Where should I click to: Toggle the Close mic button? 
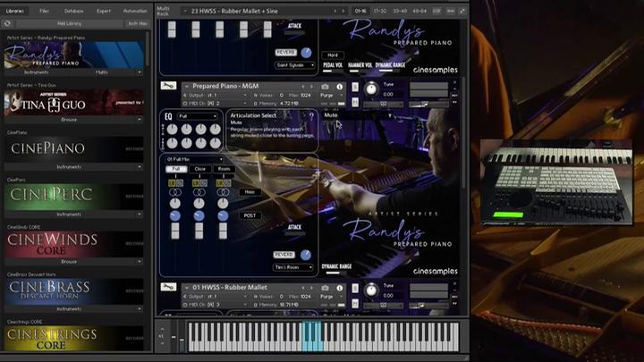(x=200, y=169)
